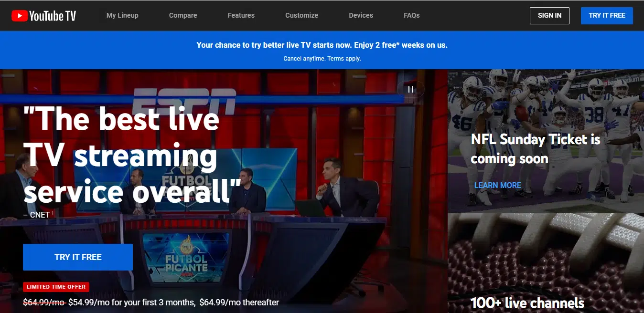Navigate to the Compare section
Screen dimensions: 644x313
click(x=182, y=15)
